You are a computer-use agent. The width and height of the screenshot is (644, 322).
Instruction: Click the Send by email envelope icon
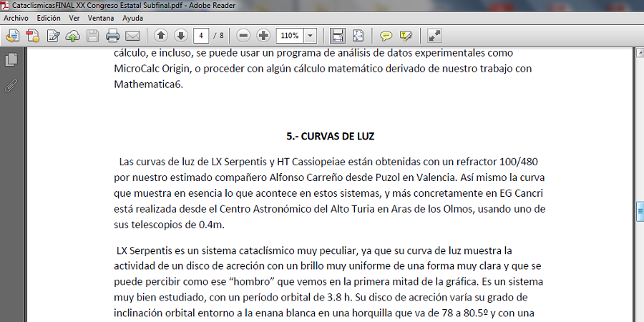click(x=132, y=36)
